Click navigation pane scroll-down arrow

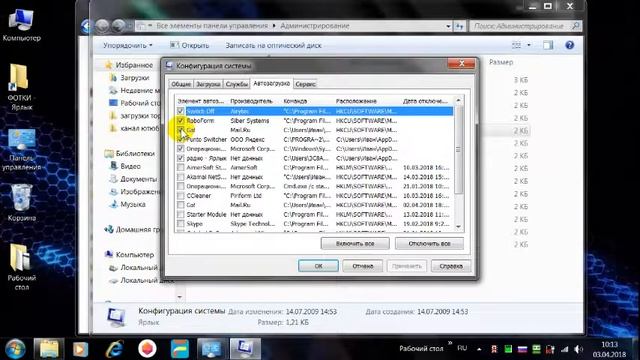pos(180,297)
